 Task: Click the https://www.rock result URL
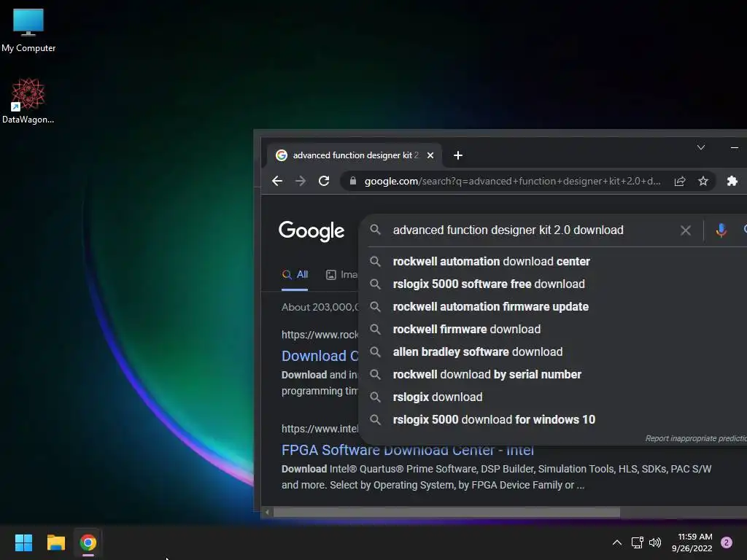pos(320,335)
